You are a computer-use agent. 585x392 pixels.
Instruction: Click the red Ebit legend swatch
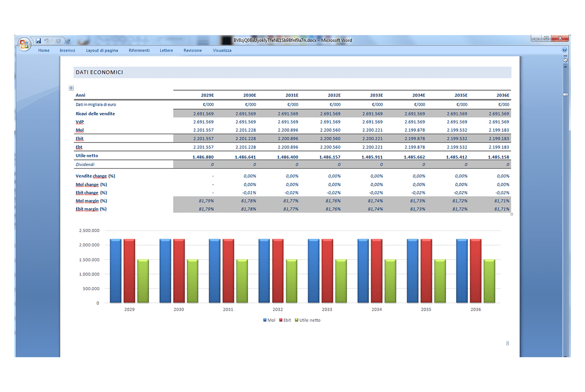(x=280, y=320)
